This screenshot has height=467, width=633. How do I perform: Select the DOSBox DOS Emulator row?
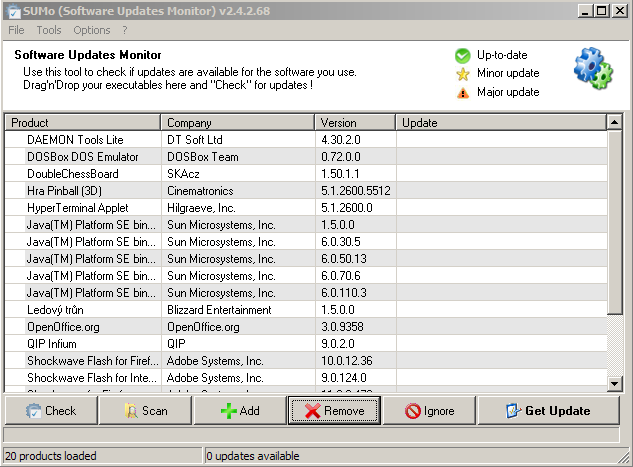pos(306,157)
